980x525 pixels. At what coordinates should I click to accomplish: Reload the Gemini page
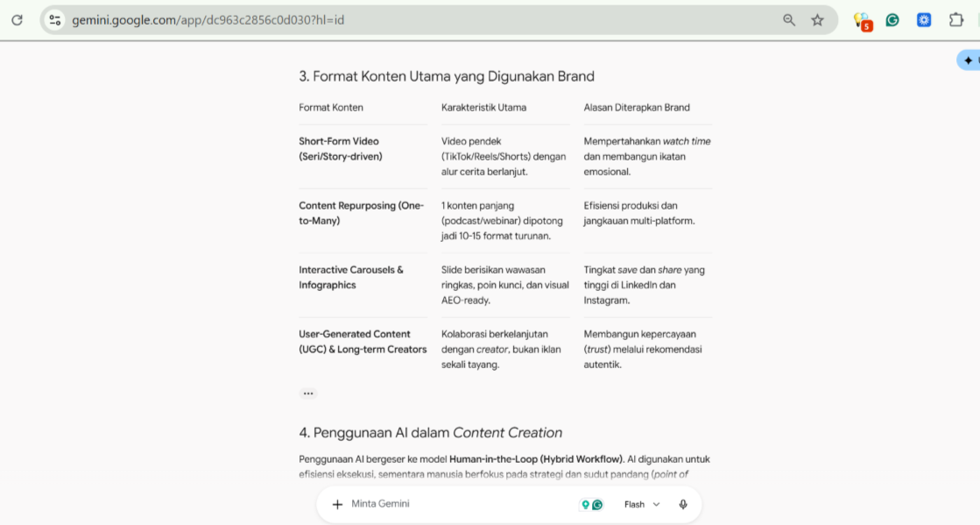click(x=17, y=20)
